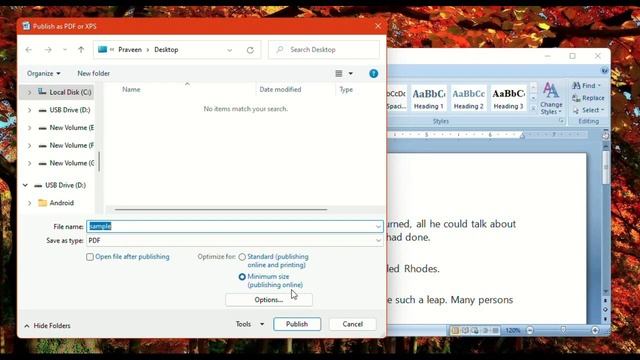Click Find in Word Editing group

click(587, 86)
